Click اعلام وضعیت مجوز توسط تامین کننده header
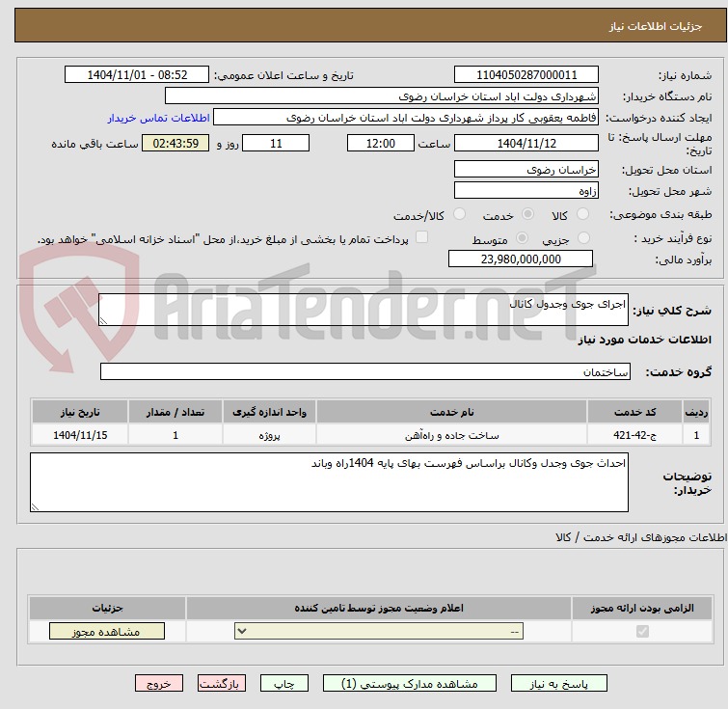This screenshot has width=728, height=709. (x=379, y=608)
